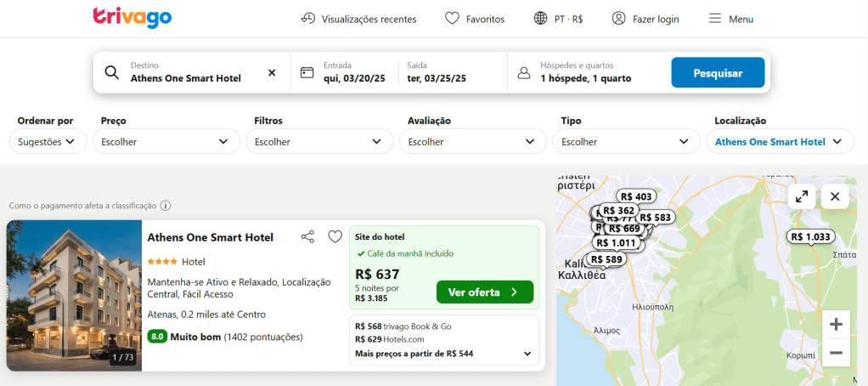Expand the Avaliação dropdown
868x386 pixels.
472,142
